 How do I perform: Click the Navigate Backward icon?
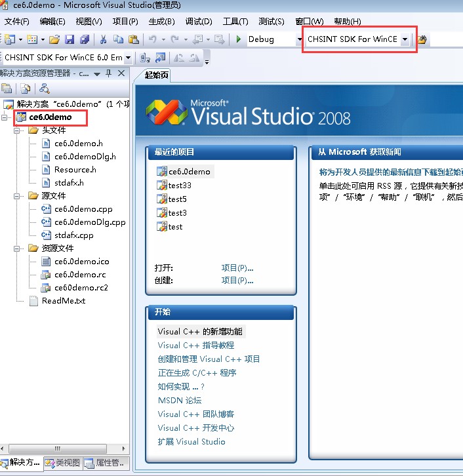198,39
